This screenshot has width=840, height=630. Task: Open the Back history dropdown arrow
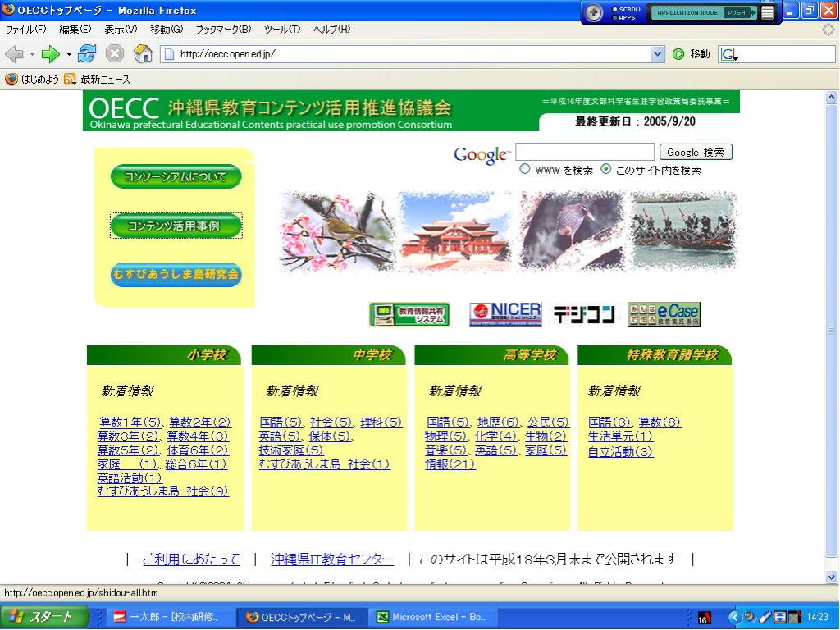(x=32, y=54)
